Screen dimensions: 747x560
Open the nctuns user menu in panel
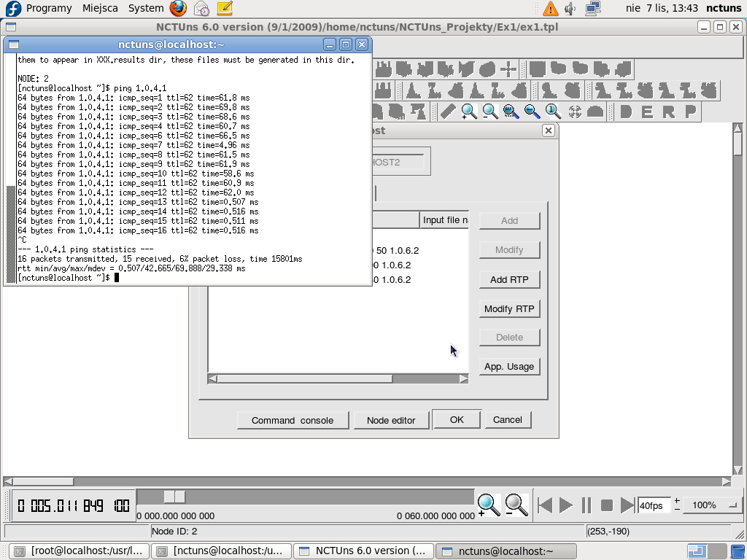tap(723, 8)
